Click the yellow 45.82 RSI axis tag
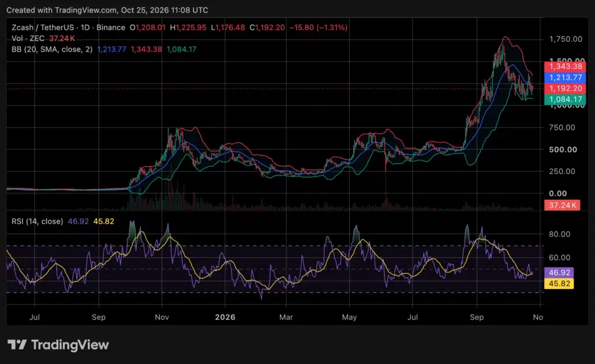 click(x=559, y=283)
